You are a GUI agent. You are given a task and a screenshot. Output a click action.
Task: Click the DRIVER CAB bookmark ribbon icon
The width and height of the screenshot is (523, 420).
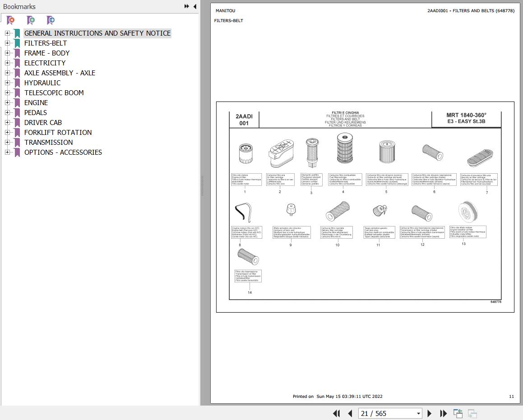(17, 123)
